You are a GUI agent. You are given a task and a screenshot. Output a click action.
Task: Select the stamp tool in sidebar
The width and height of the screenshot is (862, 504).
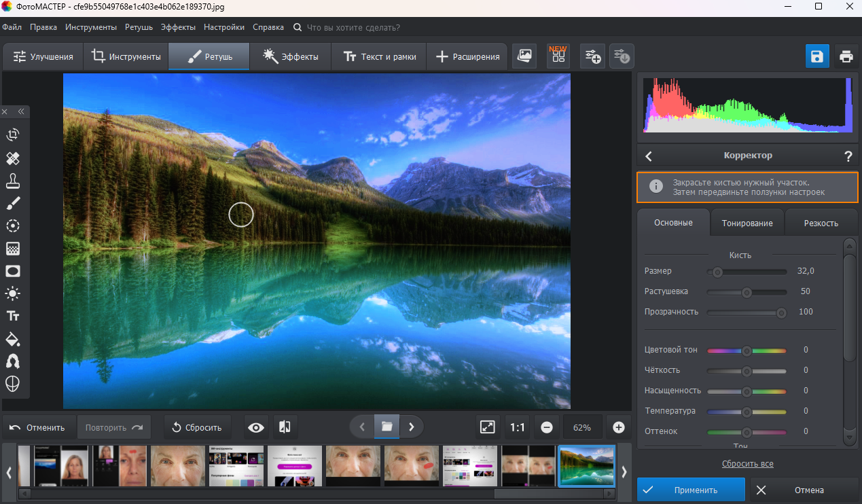[x=12, y=181]
